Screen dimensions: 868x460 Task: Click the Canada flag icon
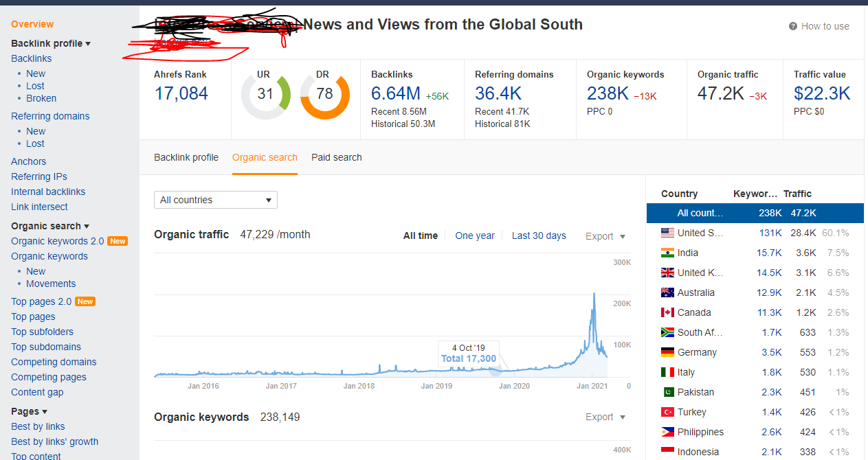point(667,312)
